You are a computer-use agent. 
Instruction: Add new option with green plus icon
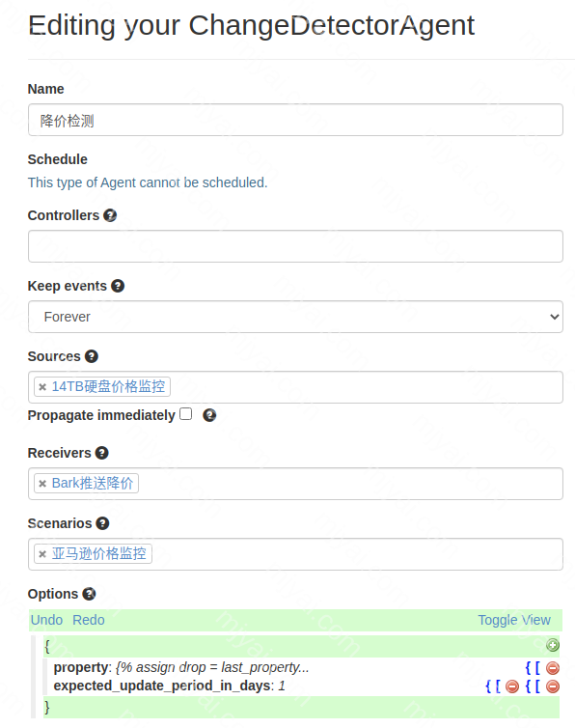[x=552, y=645]
